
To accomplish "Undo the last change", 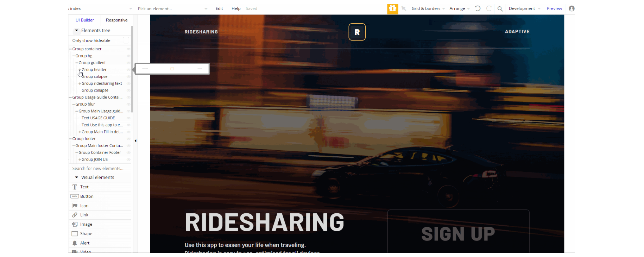I will (x=478, y=8).
